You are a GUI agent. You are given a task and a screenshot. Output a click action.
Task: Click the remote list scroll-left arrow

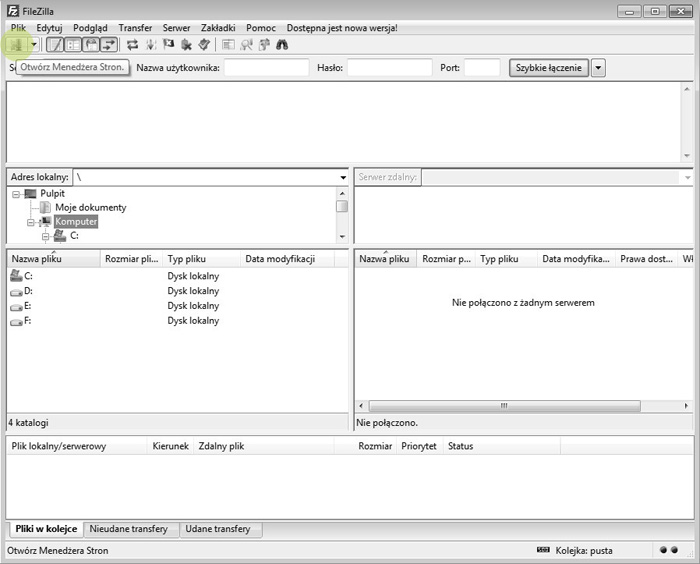click(361, 406)
